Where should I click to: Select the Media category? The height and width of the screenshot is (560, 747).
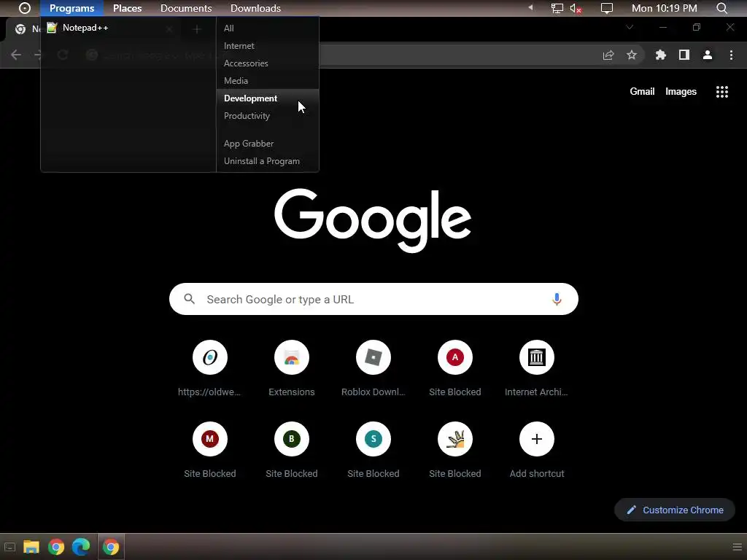[x=236, y=80]
